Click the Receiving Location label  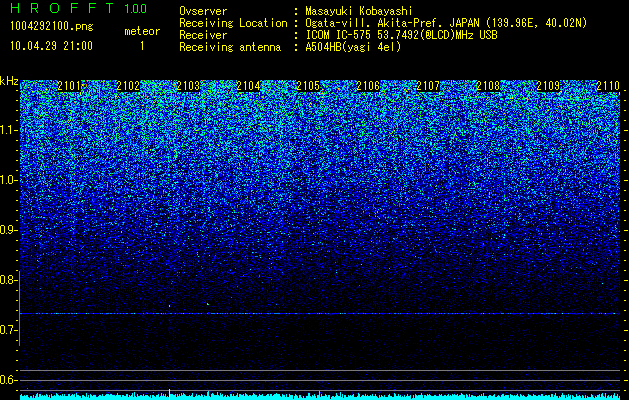[233, 23]
